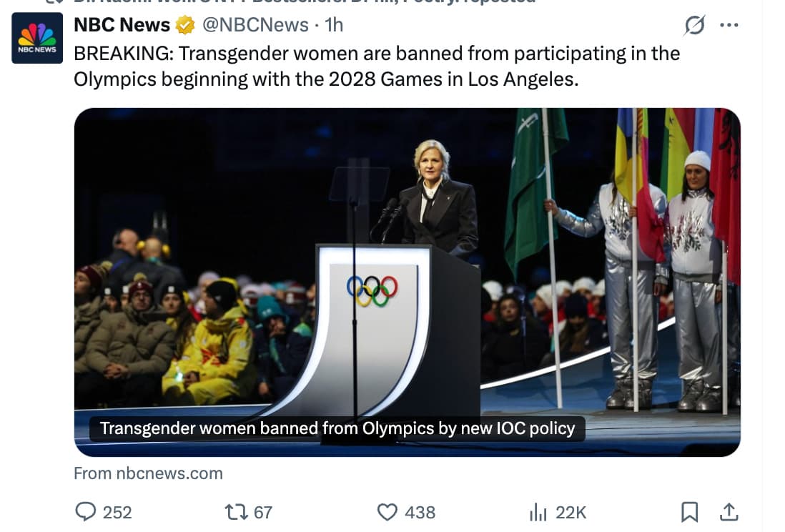Bookmark this NBC News post
Image resolution: width=785 pixels, height=532 pixels.
click(x=689, y=512)
